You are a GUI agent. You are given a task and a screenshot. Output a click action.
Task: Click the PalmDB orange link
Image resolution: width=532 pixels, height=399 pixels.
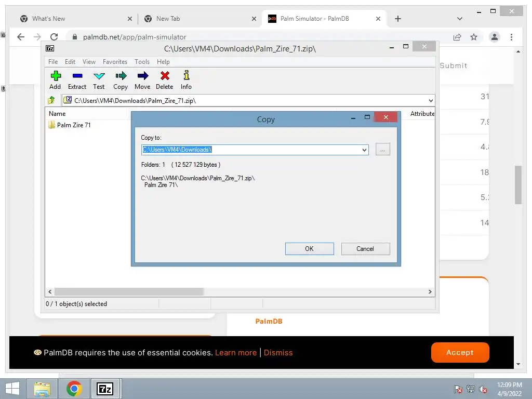pos(269,321)
